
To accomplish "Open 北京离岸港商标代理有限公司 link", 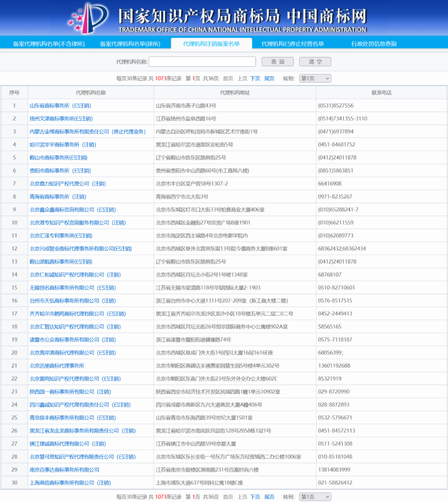I will click(x=73, y=353).
